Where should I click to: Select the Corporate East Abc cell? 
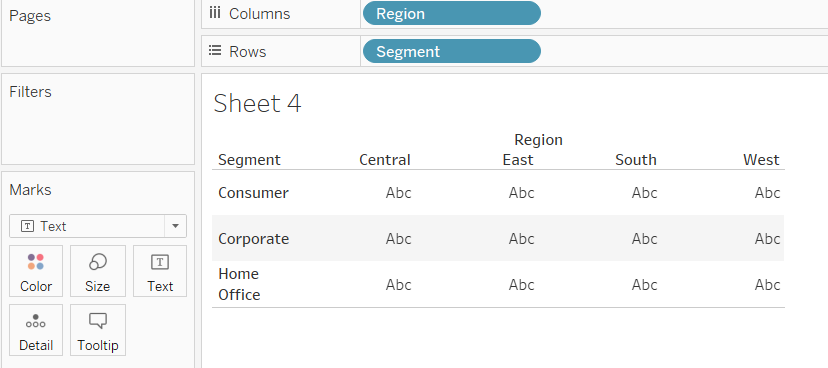[x=521, y=239]
